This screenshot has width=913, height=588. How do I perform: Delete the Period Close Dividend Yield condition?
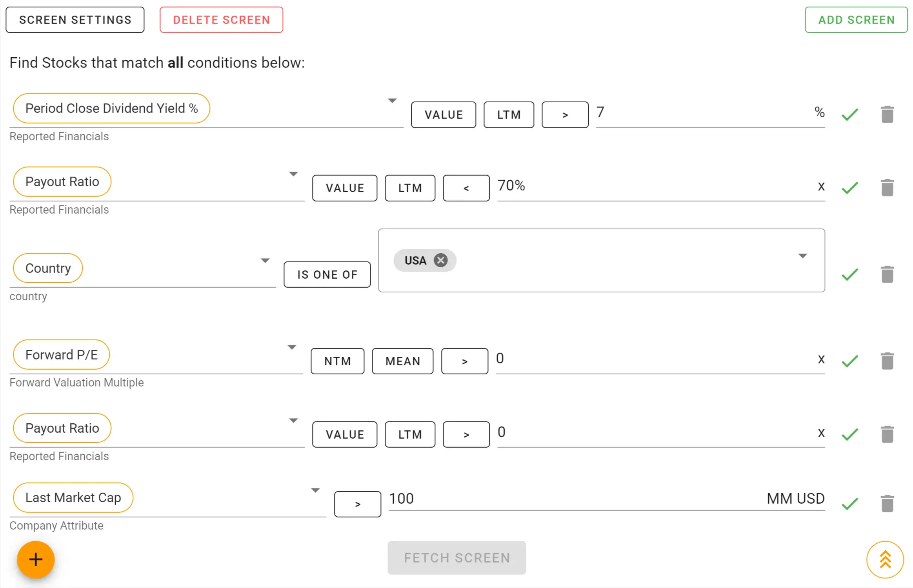pos(887,114)
